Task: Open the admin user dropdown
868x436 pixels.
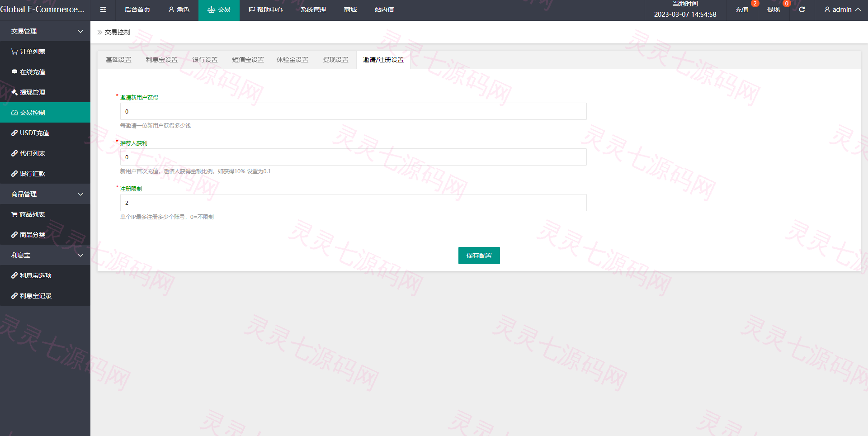Action: tap(842, 9)
